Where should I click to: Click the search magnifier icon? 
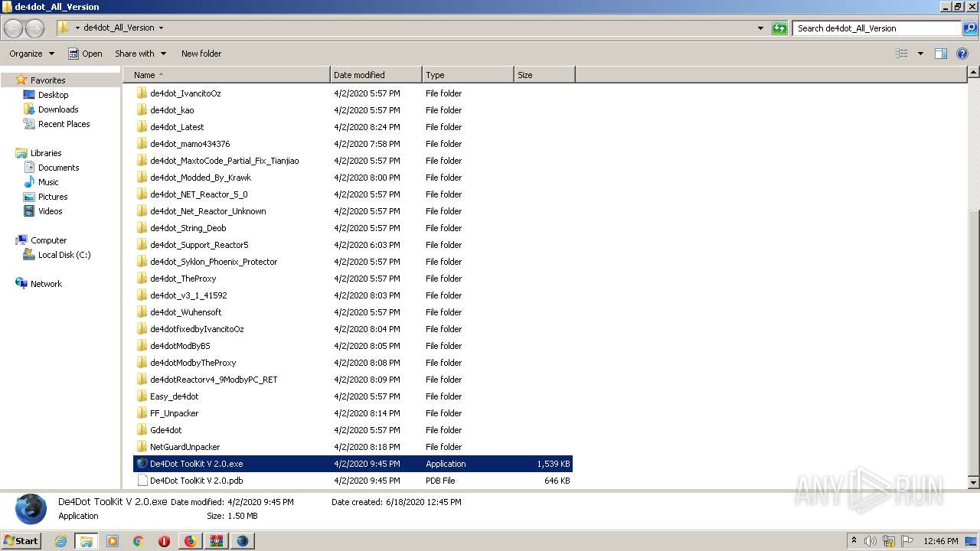point(969,28)
